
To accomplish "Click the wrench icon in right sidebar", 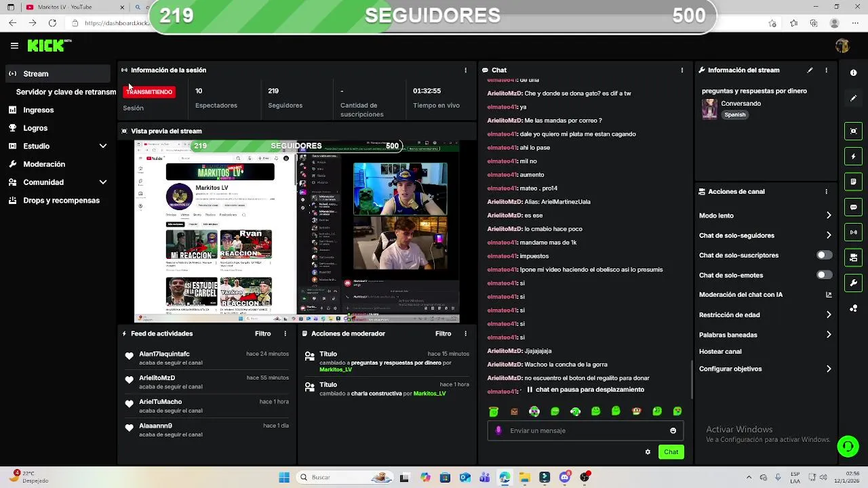I will point(853,283).
